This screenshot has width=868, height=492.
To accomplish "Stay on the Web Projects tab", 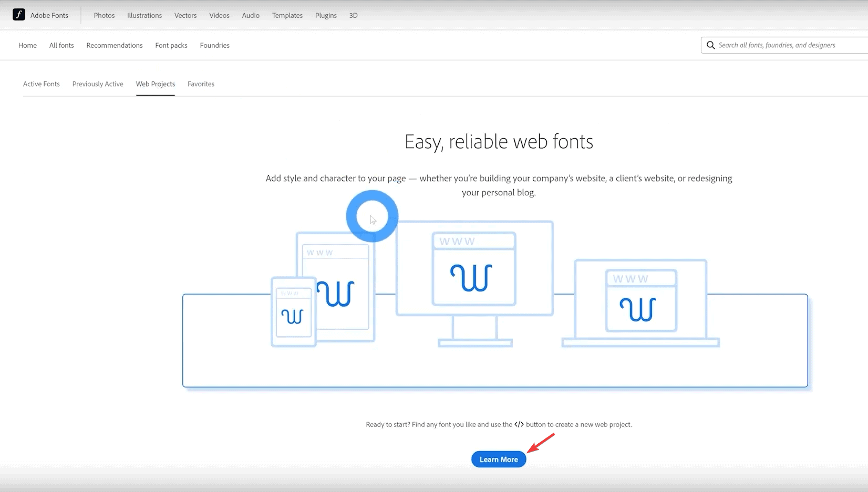I will tap(155, 84).
